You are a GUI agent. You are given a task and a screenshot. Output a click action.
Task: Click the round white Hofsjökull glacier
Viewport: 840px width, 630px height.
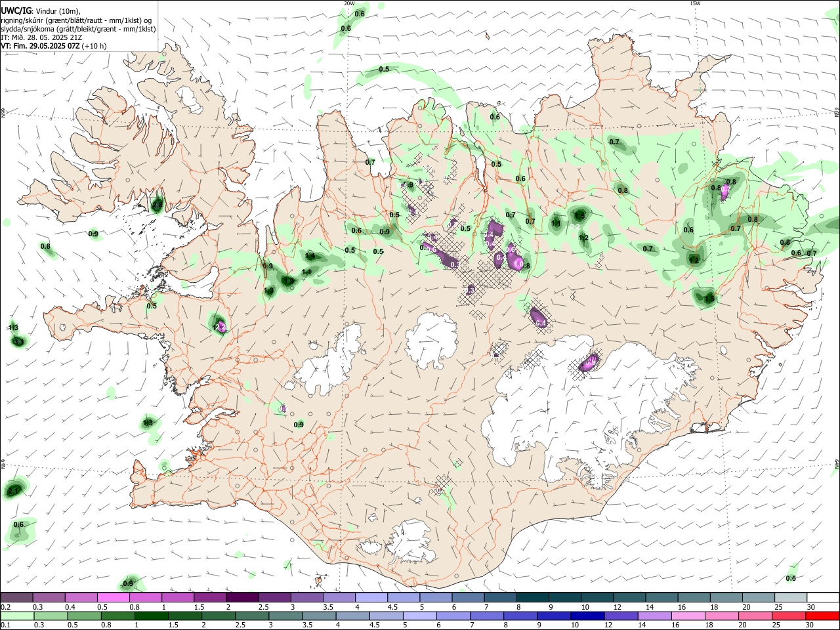click(x=431, y=340)
